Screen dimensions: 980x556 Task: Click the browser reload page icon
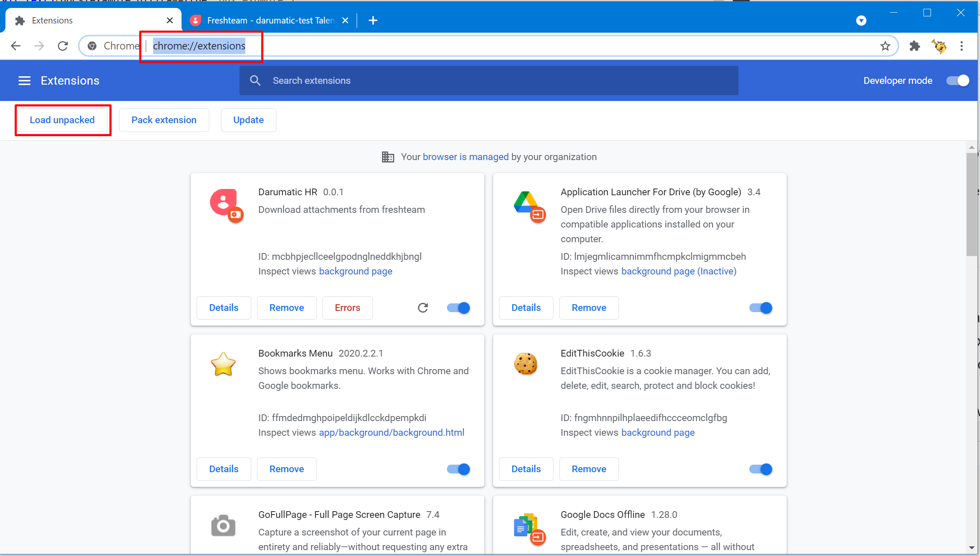63,46
